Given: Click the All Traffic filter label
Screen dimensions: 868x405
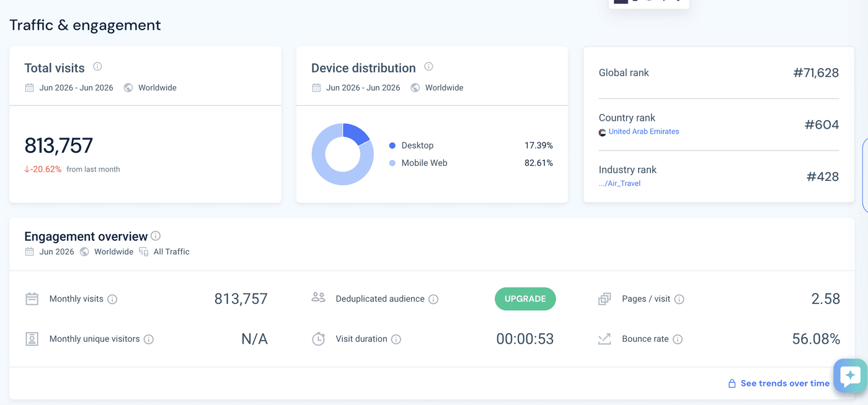Looking at the screenshot, I should pos(172,251).
